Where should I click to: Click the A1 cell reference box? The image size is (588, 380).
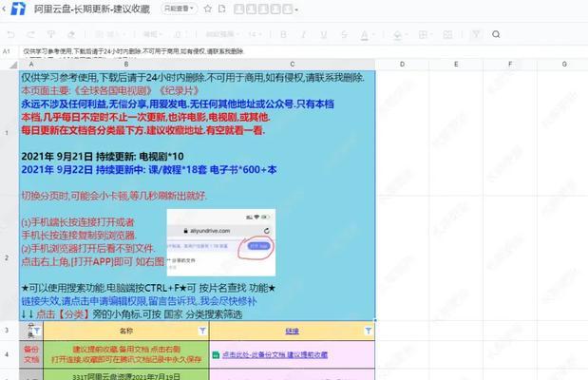click(7, 51)
